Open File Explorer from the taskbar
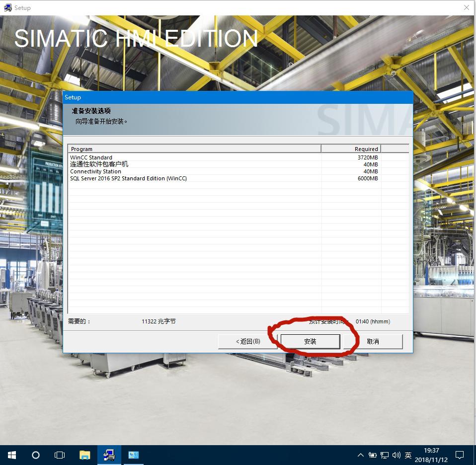 (84, 455)
